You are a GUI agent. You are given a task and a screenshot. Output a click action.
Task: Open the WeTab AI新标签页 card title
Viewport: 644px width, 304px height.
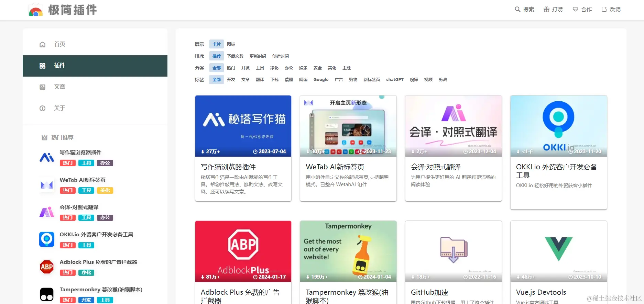[x=335, y=167]
